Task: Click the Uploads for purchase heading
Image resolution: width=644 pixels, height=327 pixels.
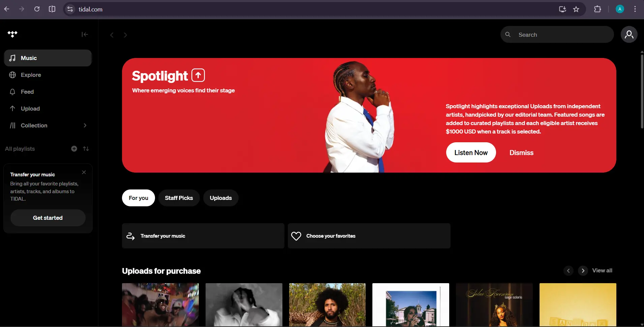Action: tap(161, 271)
